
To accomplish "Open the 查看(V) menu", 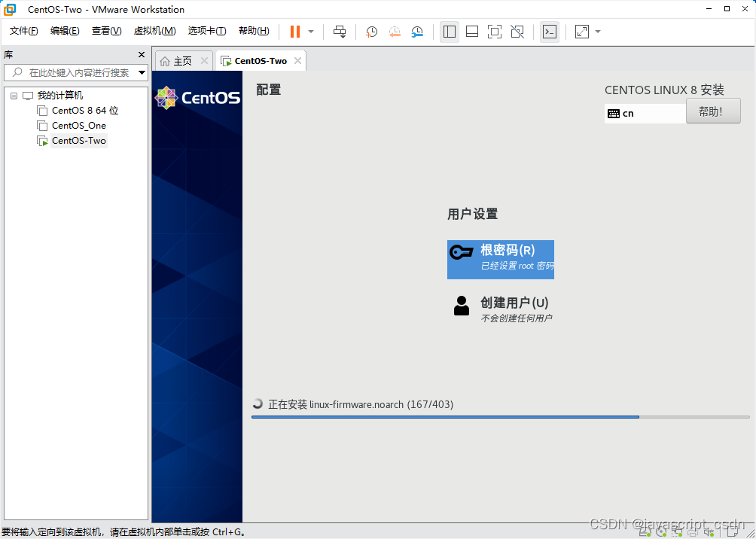I will tap(107, 31).
